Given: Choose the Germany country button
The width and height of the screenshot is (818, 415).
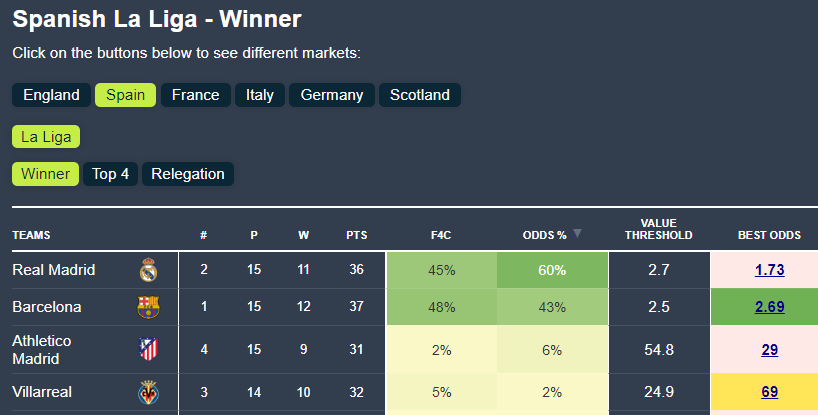Looking at the screenshot, I should point(331,95).
